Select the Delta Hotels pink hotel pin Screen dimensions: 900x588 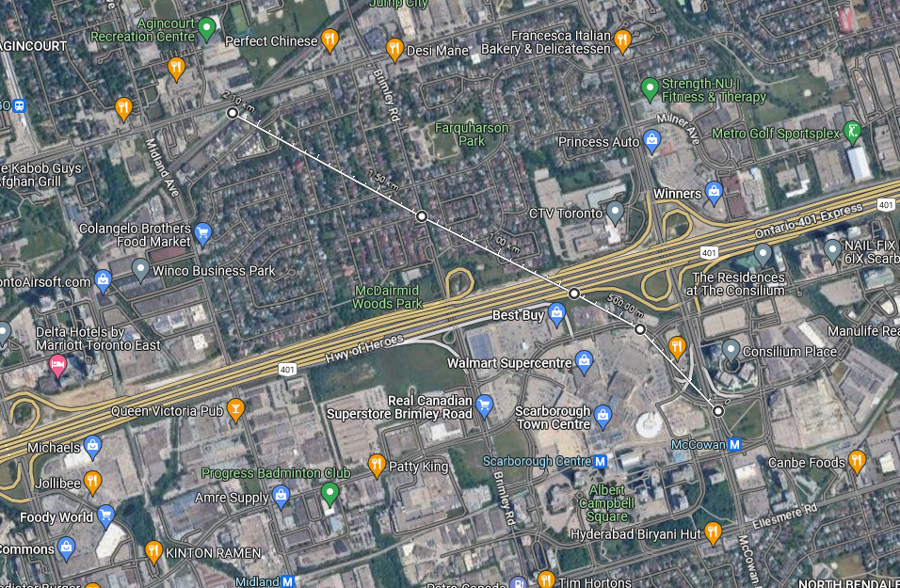[57, 365]
